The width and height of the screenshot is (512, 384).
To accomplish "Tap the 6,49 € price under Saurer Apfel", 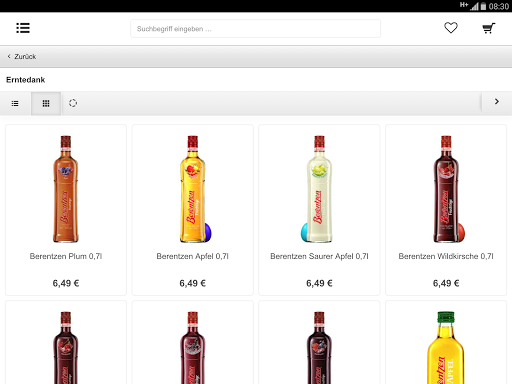I will coord(319,283).
